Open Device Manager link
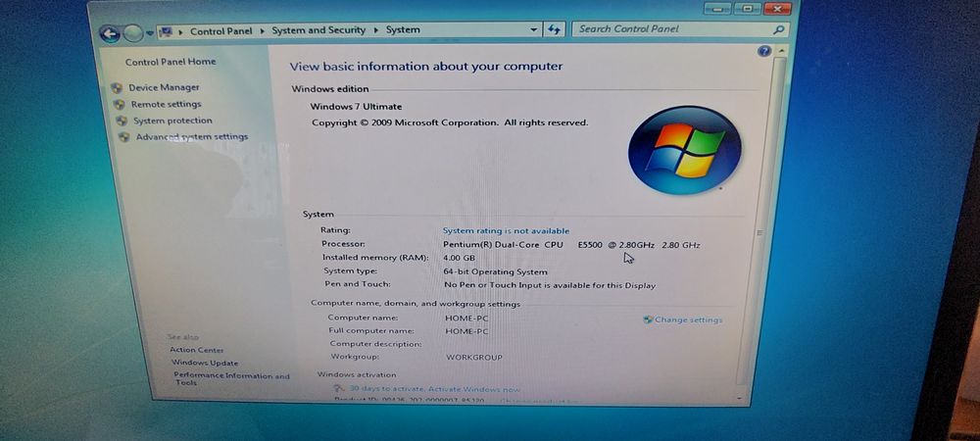The image size is (980, 441). (x=164, y=87)
